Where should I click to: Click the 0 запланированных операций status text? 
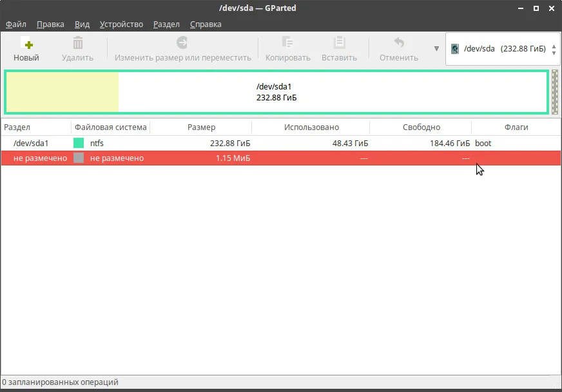[60, 382]
